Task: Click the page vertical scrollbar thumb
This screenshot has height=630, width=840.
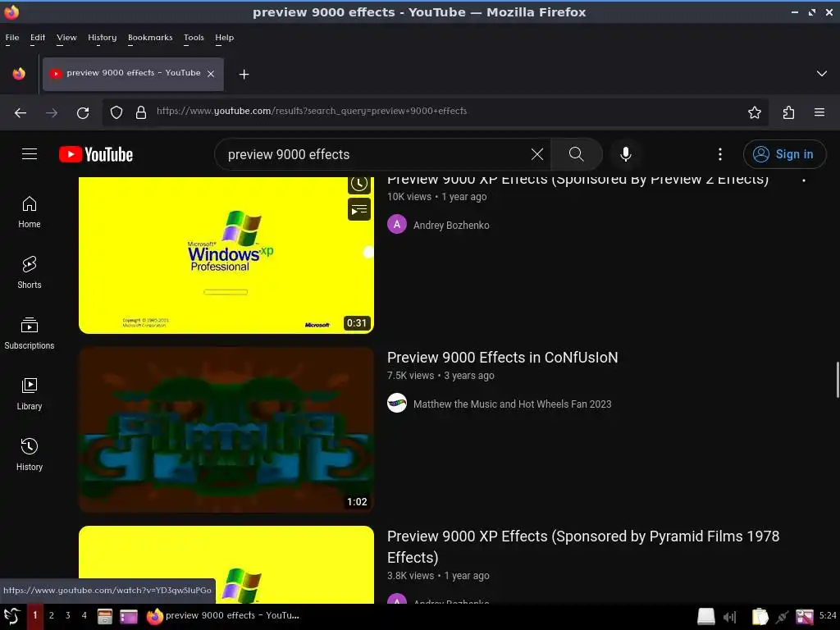Action: [838, 380]
